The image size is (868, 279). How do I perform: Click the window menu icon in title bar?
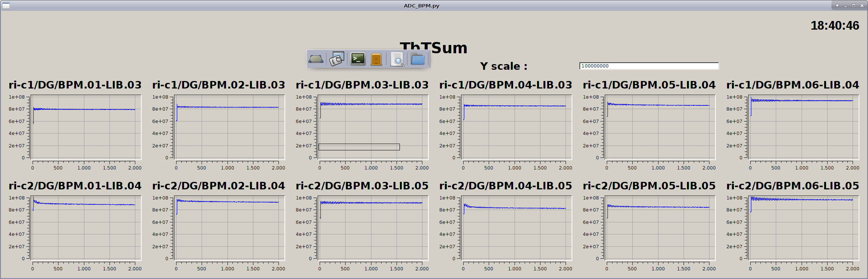pyautogui.click(x=6, y=6)
